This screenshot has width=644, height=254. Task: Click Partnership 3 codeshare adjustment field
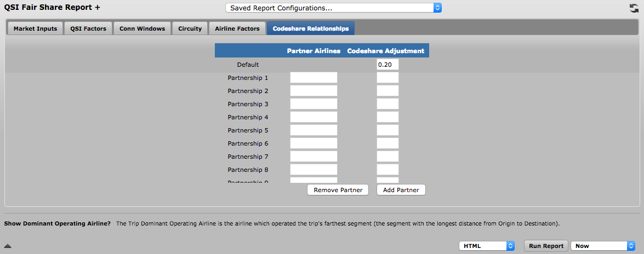387,104
